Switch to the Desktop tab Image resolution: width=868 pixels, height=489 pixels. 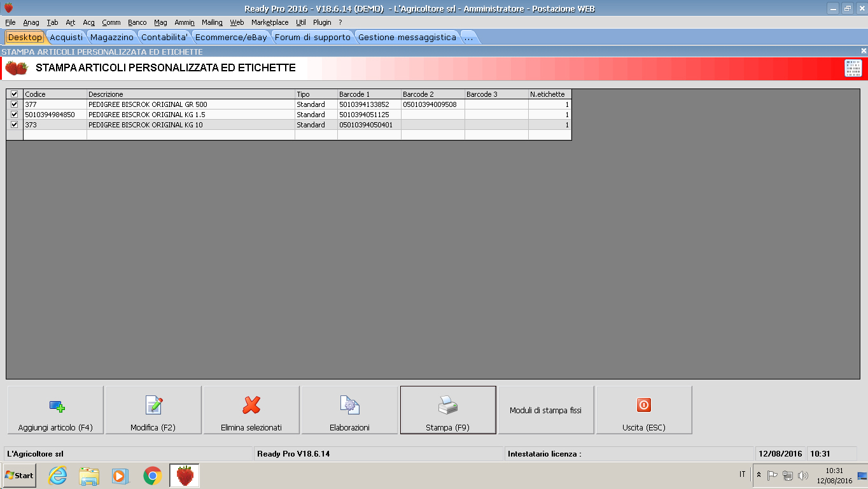pos(25,38)
